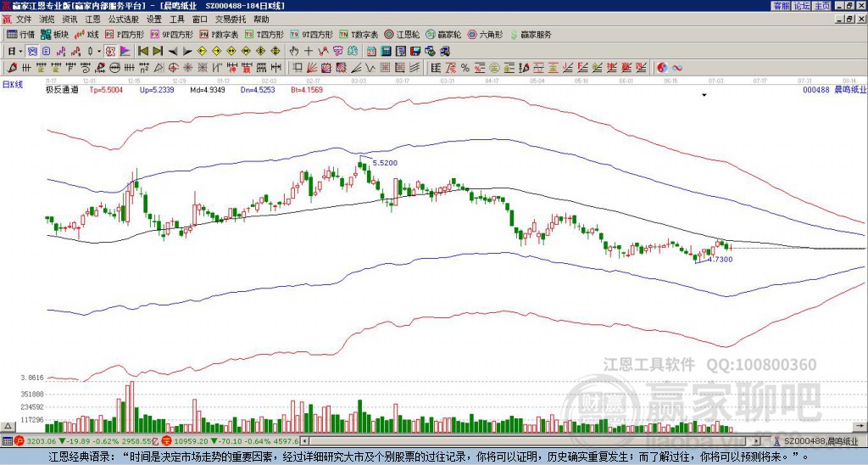Screen dimensions: 868x465
Task: Select the hand pan tool
Action: [294, 51]
